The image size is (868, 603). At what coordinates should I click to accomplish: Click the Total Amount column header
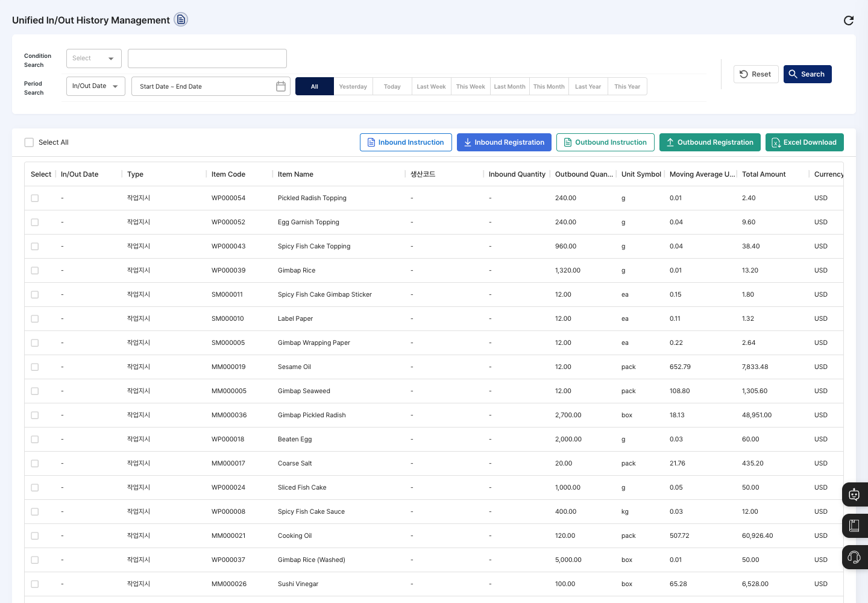pos(764,174)
